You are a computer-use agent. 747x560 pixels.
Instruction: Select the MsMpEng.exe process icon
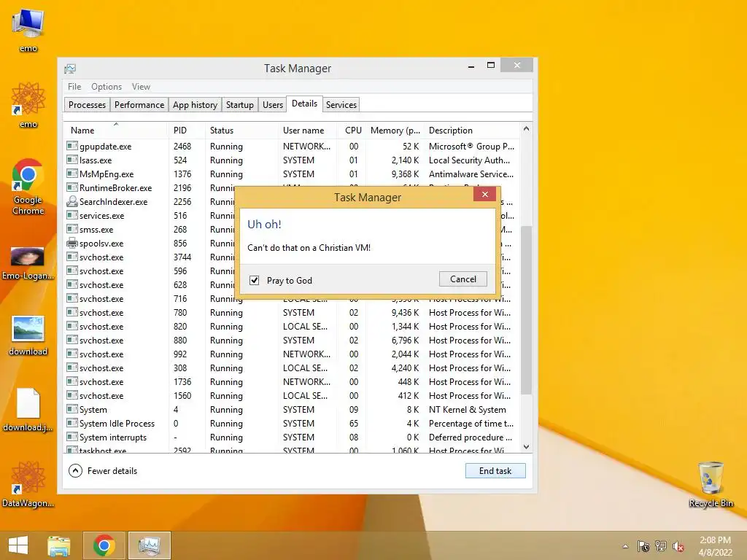(x=72, y=174)
